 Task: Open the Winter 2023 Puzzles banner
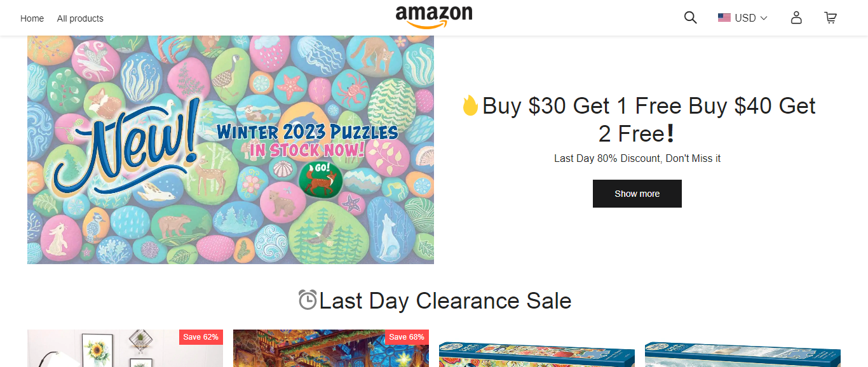click(x=231, y=150)
